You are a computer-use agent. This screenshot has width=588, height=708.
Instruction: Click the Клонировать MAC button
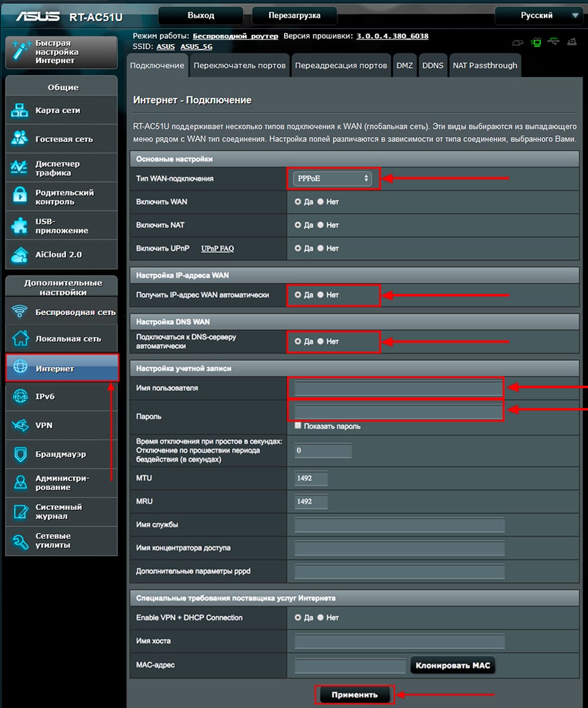tap(452, 665)
